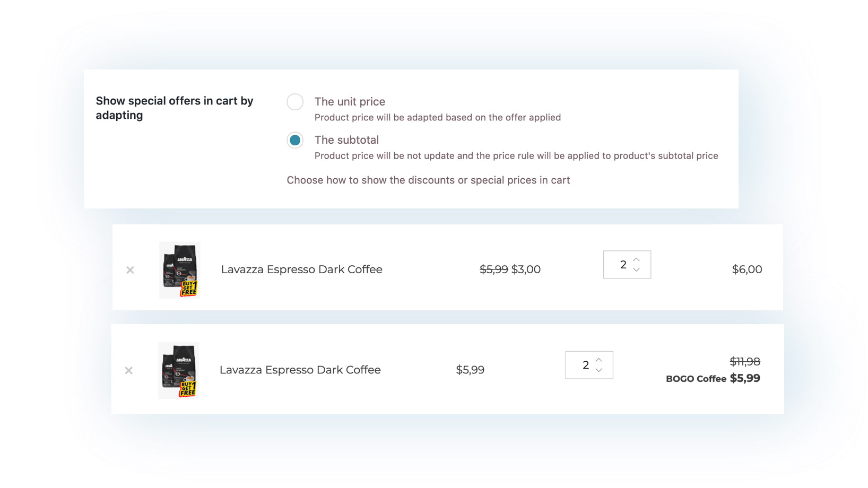Click the plain $5,99 unit price
This screenshot has height=488, width=868.
pyautogui.click(x=470, y=370)
